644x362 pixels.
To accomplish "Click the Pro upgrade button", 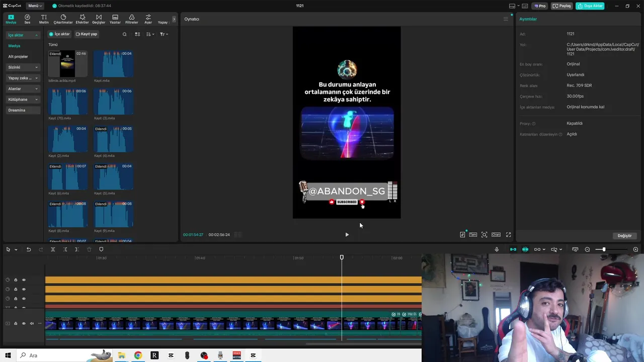I will click(540, 6).
